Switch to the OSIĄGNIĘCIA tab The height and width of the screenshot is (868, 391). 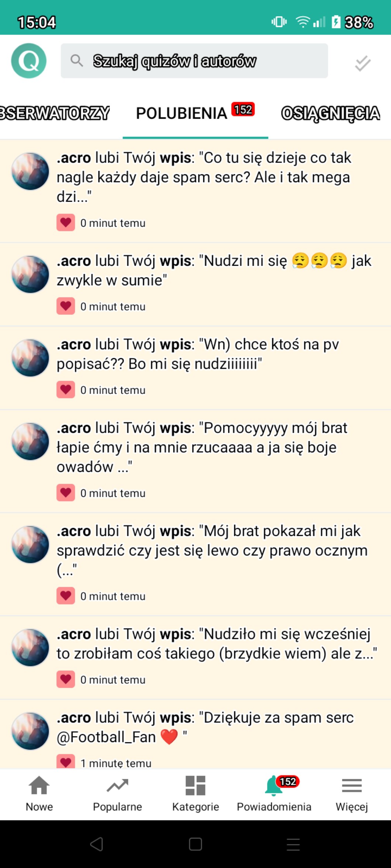pos(331,113)
